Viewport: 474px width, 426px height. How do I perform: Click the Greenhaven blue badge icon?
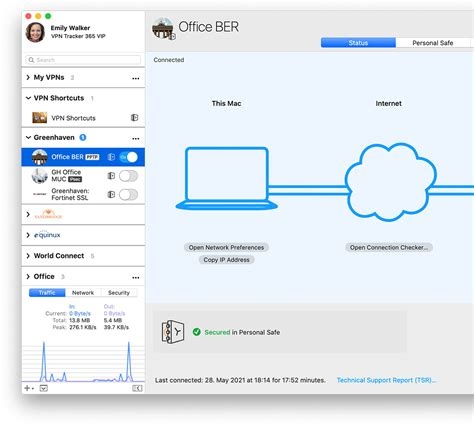[x=83, y=137]
